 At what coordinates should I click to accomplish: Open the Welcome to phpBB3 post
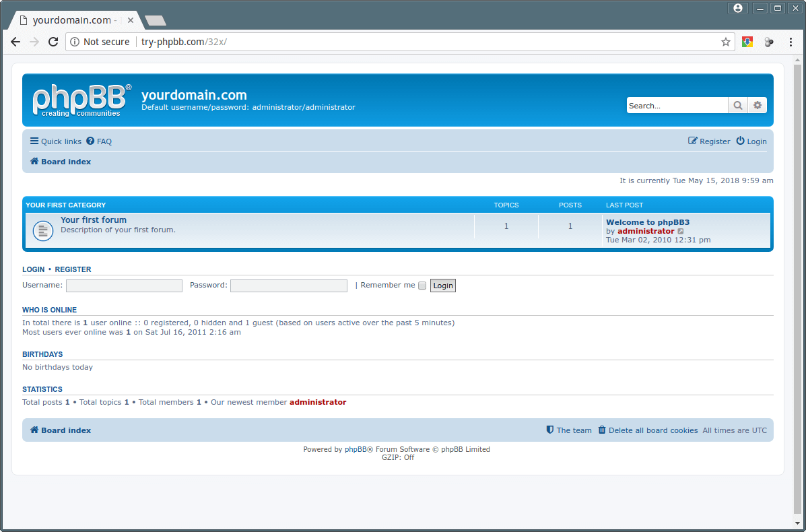pyautogui.click(x=647, y=222)
